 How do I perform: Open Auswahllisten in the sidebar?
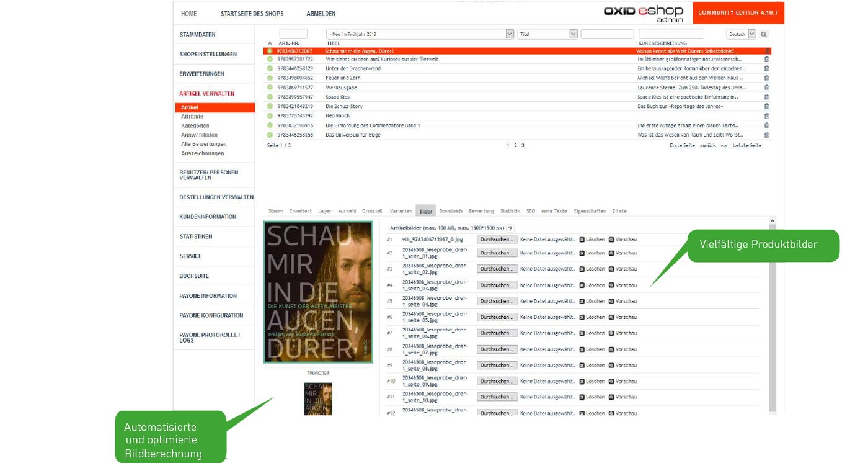point(200,135)
